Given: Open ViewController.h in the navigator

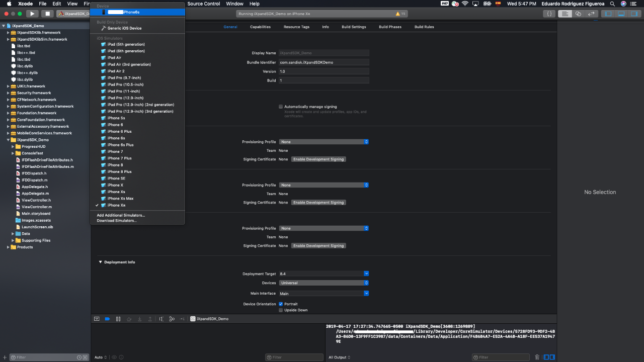Looking at the screenshot, I should [36, 200].
